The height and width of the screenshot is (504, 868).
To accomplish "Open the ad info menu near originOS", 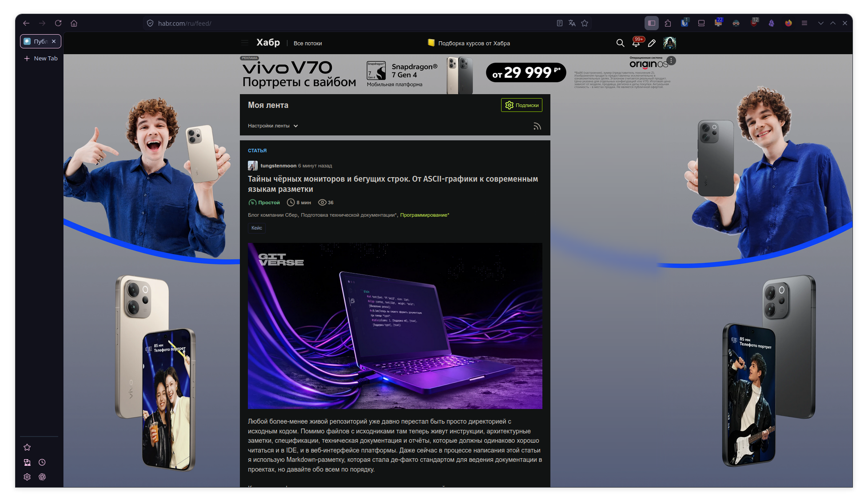I will click(671, 60).
